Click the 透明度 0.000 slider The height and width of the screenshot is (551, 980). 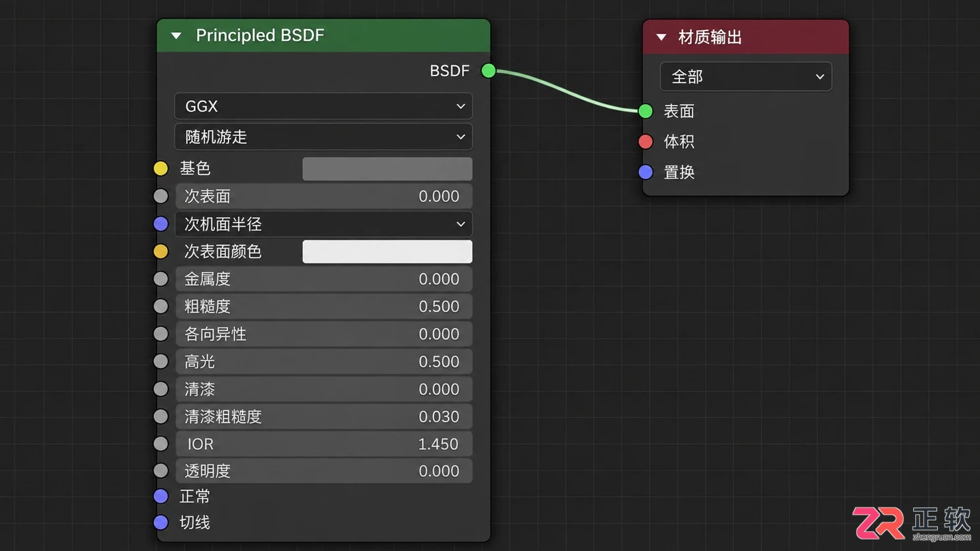pos(323,471)
